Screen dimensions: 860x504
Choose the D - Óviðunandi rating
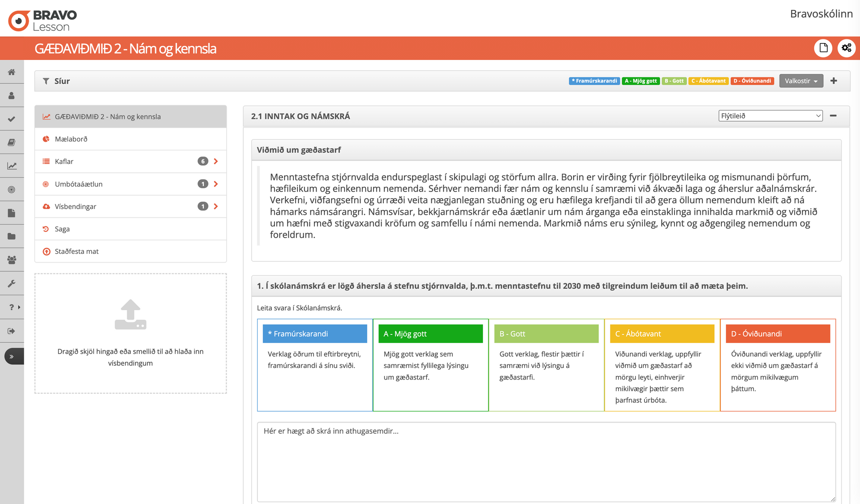pyautogui.click(x=778, y=334)
